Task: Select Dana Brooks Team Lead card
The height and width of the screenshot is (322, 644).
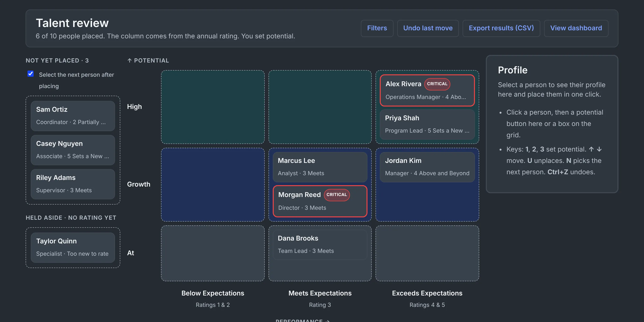Action: click(320, 245)
